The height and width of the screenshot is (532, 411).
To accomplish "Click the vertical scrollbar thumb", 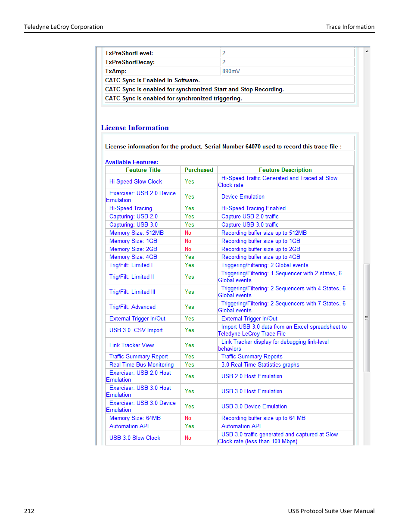I will coord(367,317).
